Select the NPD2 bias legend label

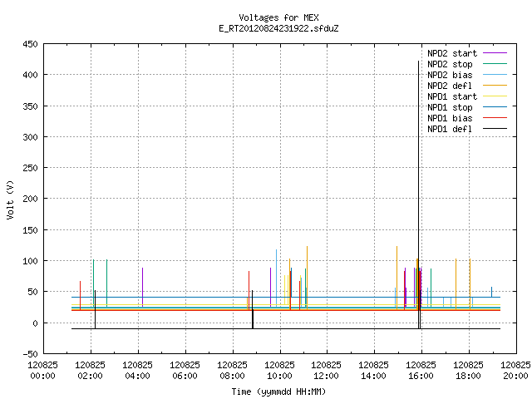pyautogui.click(x=450, y=75)
